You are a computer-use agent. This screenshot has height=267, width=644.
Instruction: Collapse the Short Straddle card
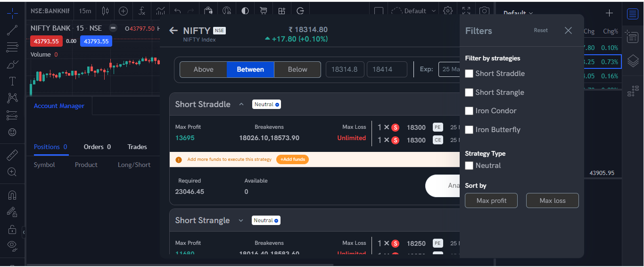pyautogui.click(x=241, y=104)
